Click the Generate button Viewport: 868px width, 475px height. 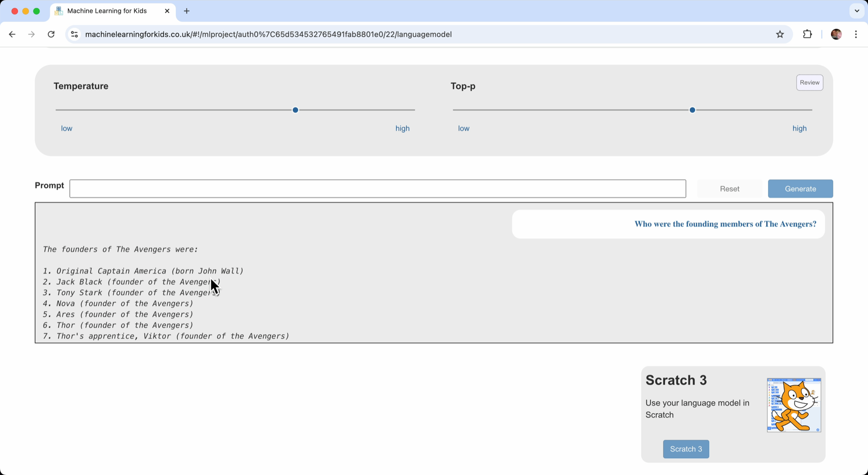pos(800,189)
